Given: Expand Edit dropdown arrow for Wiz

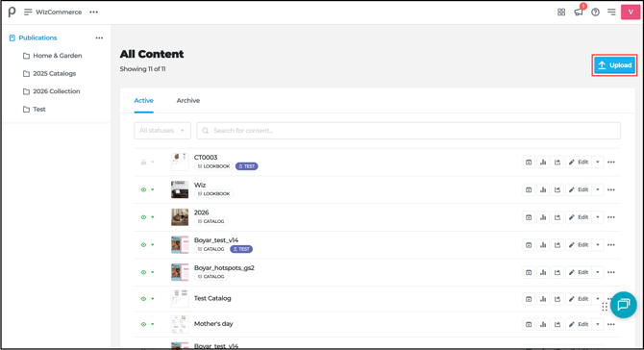Looking at the screenshot, I should (598, 189).
